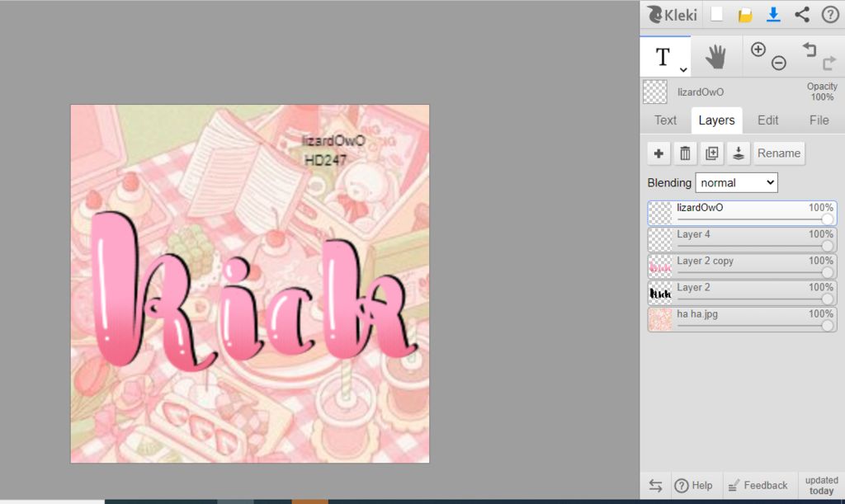Delete the selected layer
845x504 pixels.
(x=685, y=153)
